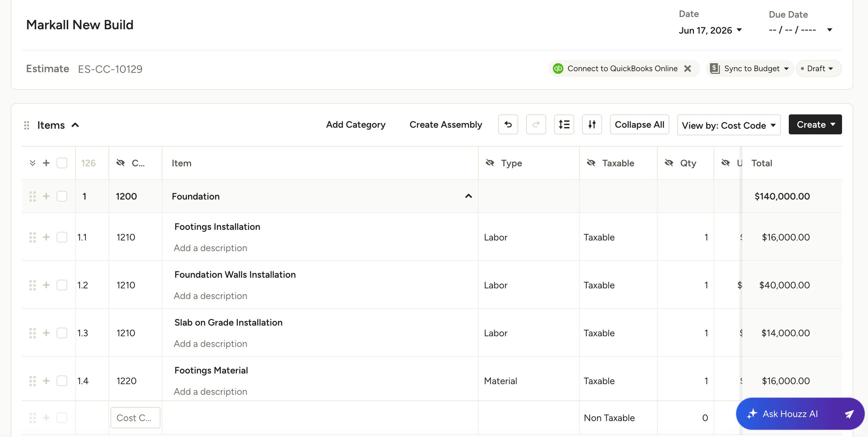Check the Foundation Walls Installation checkbox

(62, 285)
